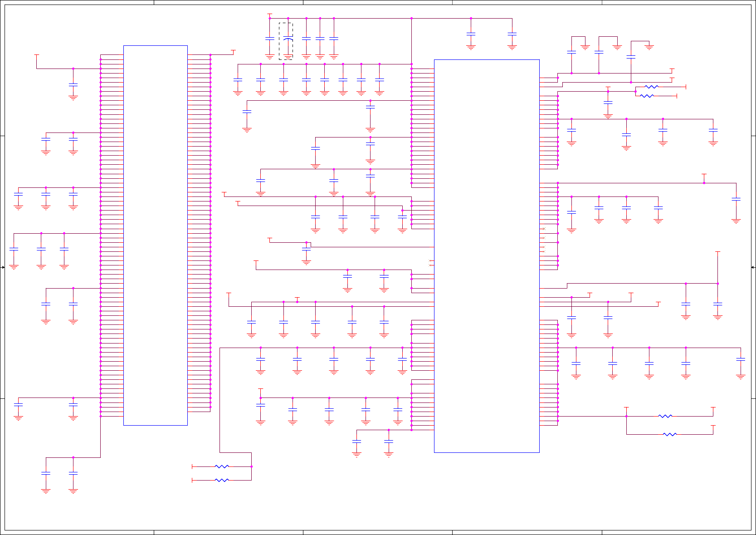Click the arrow marker on the left sheet border
756x535 pixels.
(3, 267)
